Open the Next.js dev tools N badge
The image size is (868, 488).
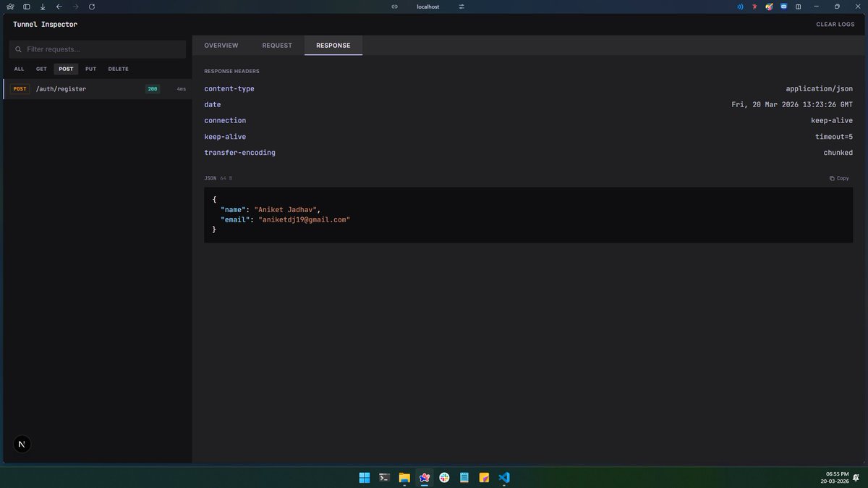(22, 445)
